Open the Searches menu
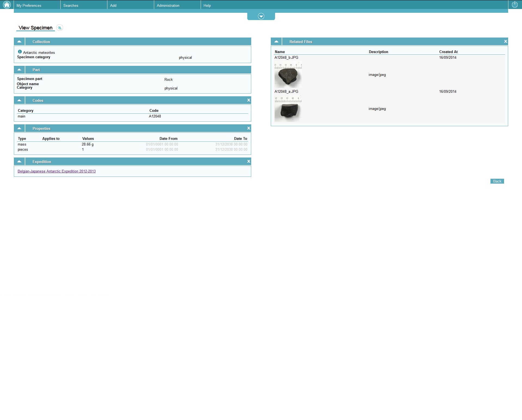Viewport: 522px width, 420px height. click(x=71, y=5)
